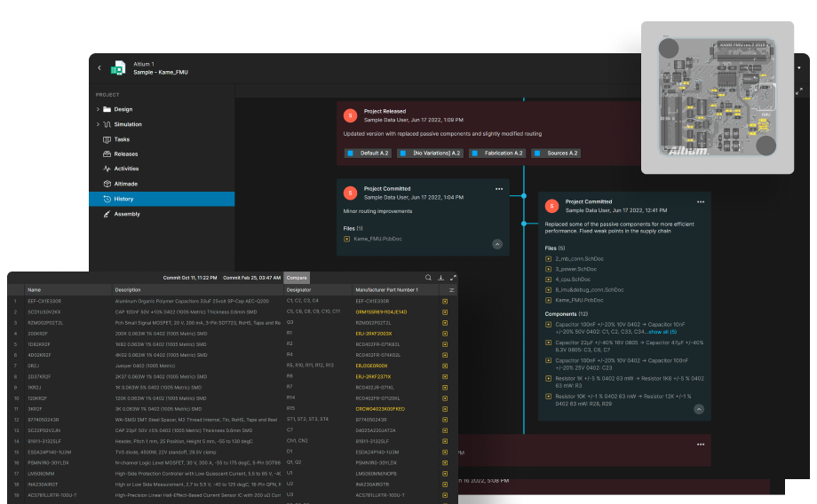Open Assembly in the project sidebar
This screenshot has width=817, height=504.
click(127, 214)
